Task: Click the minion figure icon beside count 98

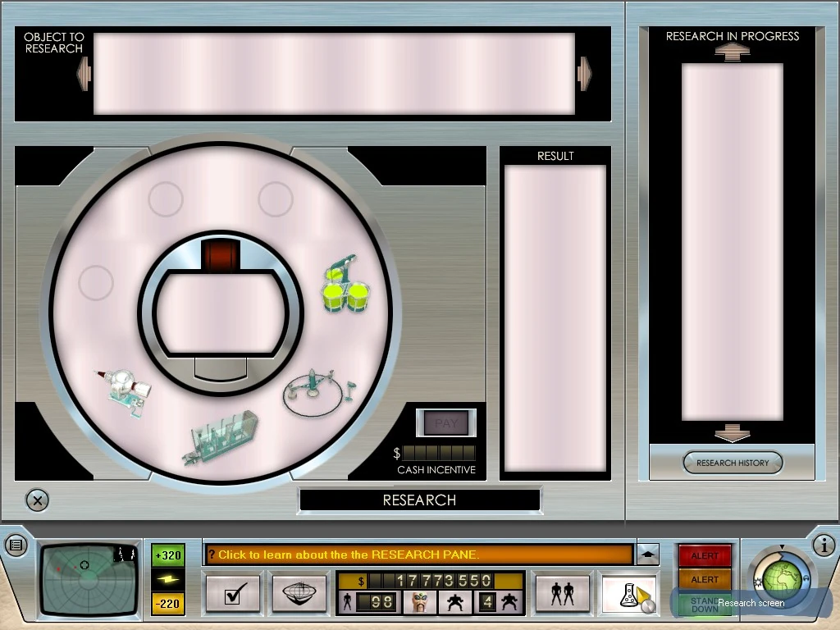Action: pyautogui.click(x=347, y=602)
